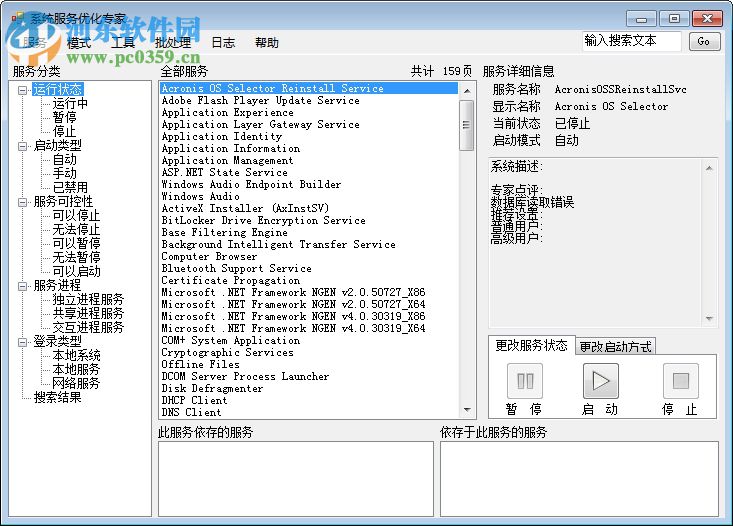Open the 模式 menu
Viewport: 733px width, 526px height.
click(79, 43)
